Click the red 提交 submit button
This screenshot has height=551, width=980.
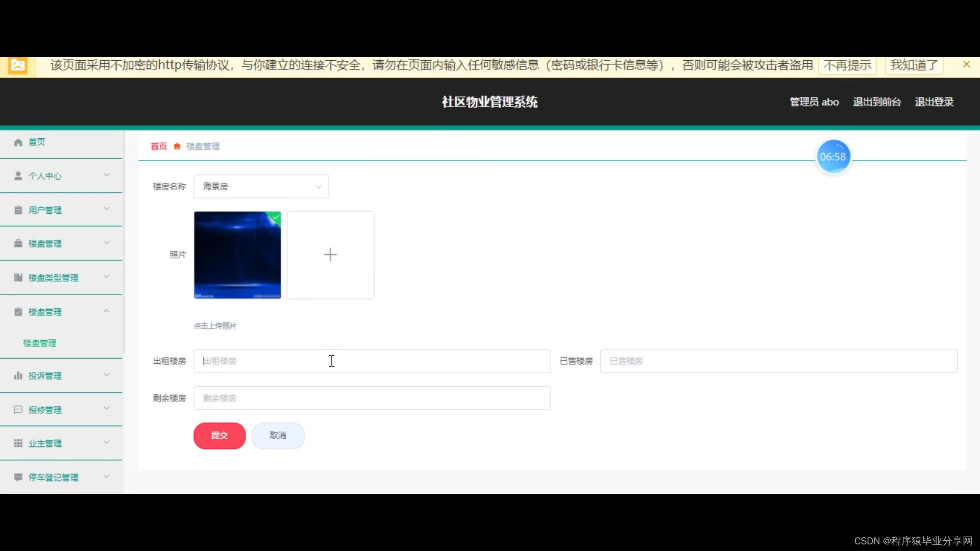[x=219, y=436]
